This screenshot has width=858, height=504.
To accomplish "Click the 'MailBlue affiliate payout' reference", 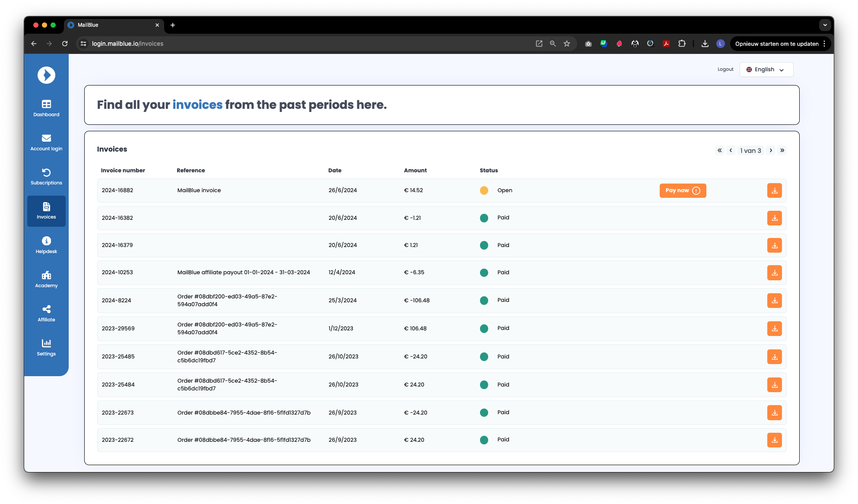I will [x=243, y=273].
